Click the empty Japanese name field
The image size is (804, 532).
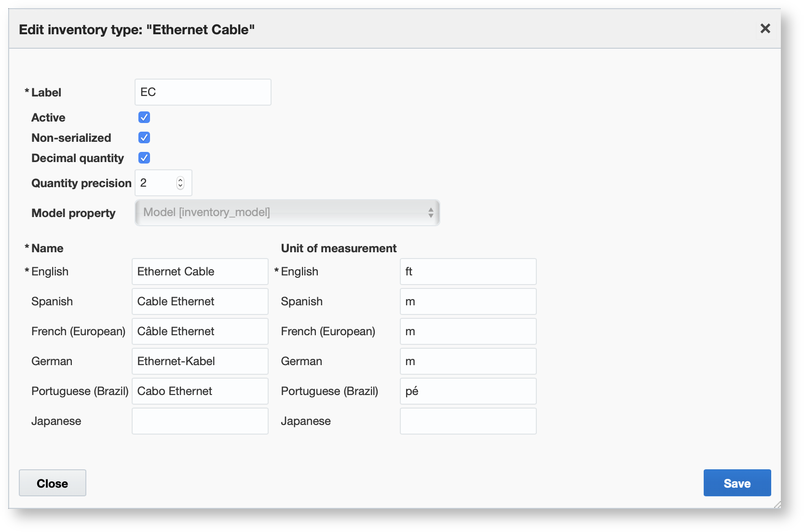point(200,421)
